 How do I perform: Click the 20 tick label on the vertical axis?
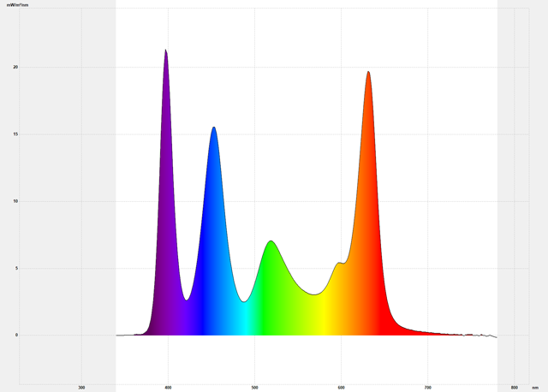15,67
